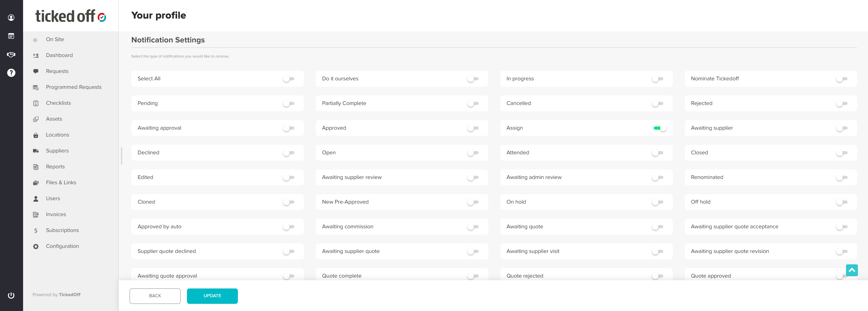Image resolution: width=868 pixels, height=311 pixels.
Task: Turn on the Awaiting approval toggle
Action: pos(289,128)
